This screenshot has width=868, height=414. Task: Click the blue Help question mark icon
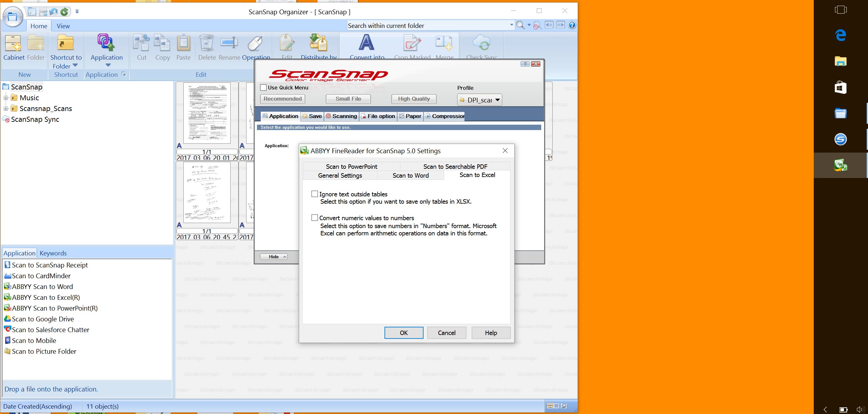572,25
